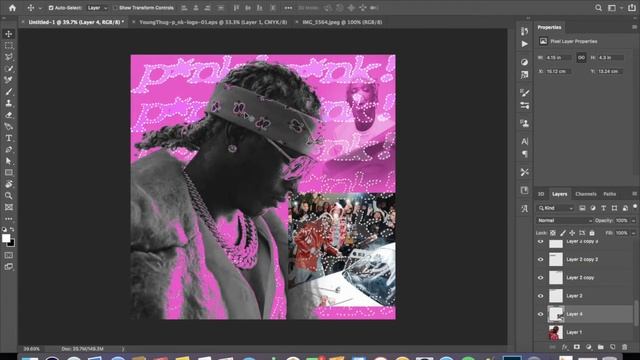Click the width W input field
Viewport: 640px width, 360px height.
pyautogui.click(x=558, y=58)
